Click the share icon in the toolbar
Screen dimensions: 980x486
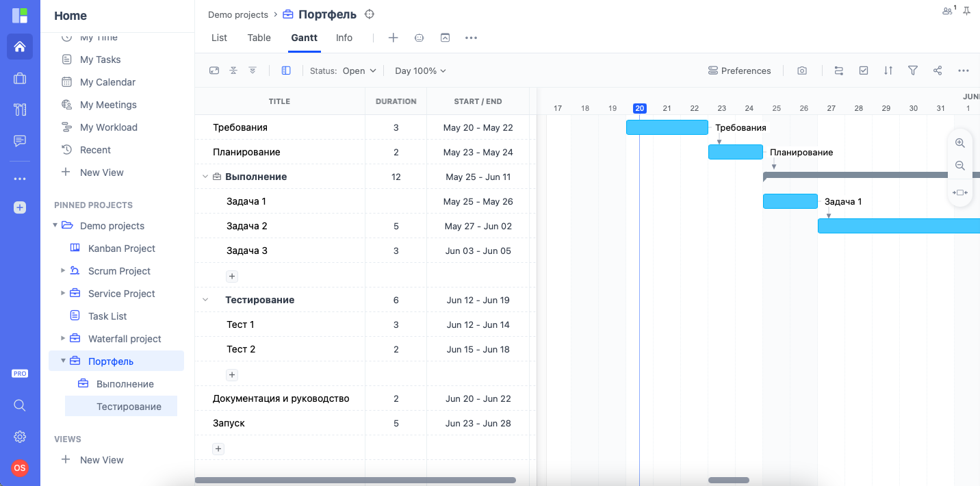click(x=938, y=71)
